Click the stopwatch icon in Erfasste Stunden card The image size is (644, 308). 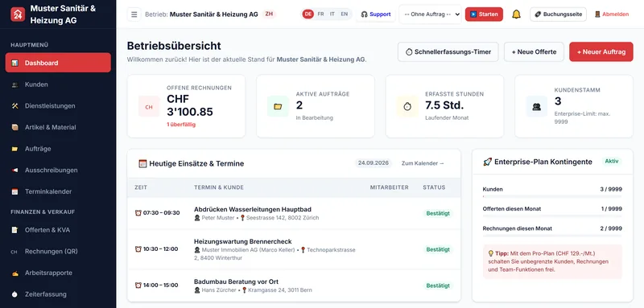[x=407, y=107]
